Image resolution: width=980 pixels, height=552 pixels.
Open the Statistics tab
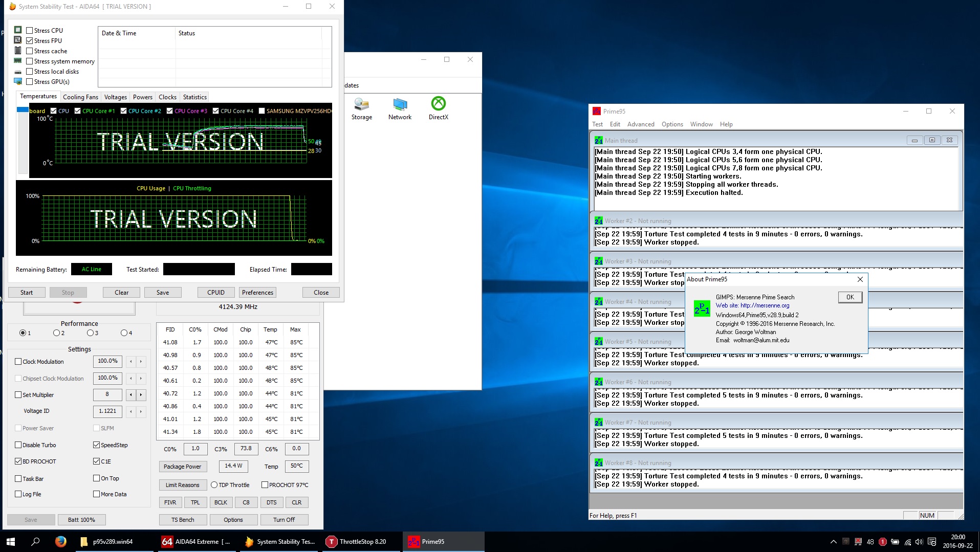click(x=195, y=97)
